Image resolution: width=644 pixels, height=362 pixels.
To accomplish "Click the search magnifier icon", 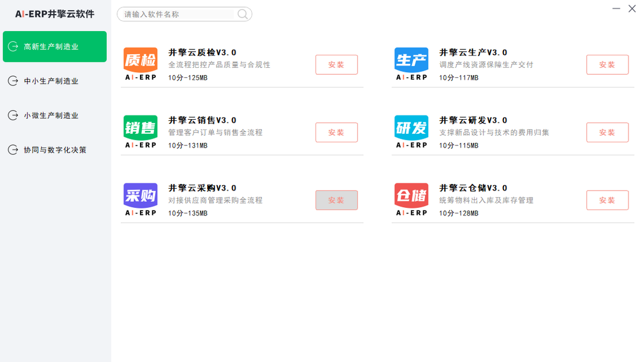I will (241, 14).
